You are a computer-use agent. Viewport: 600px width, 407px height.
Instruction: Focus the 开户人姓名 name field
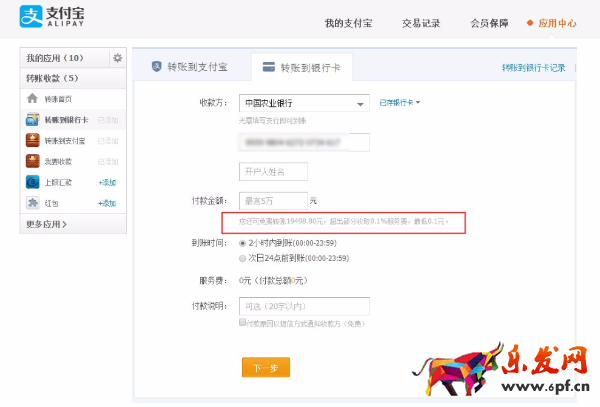coord(273,172)
